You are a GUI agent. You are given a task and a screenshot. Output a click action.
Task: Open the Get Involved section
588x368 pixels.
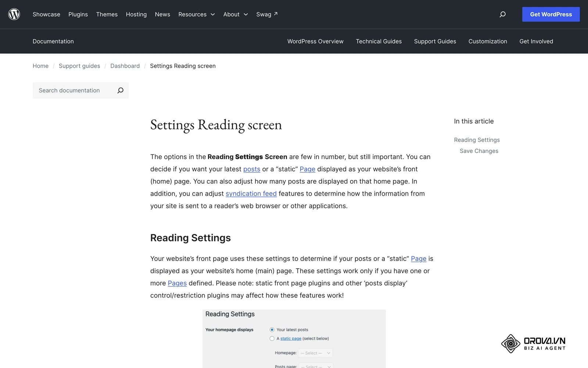pyautogui.click(x=536, y=41)
